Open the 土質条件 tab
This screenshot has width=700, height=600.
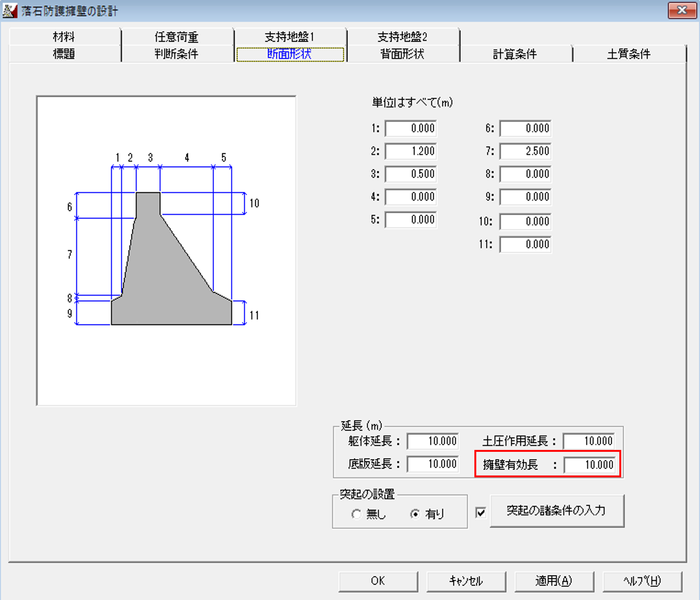628,54
